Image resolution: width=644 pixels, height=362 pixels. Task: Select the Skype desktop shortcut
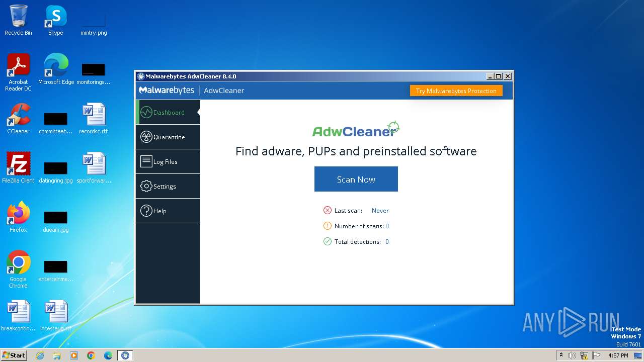(56, 20)
